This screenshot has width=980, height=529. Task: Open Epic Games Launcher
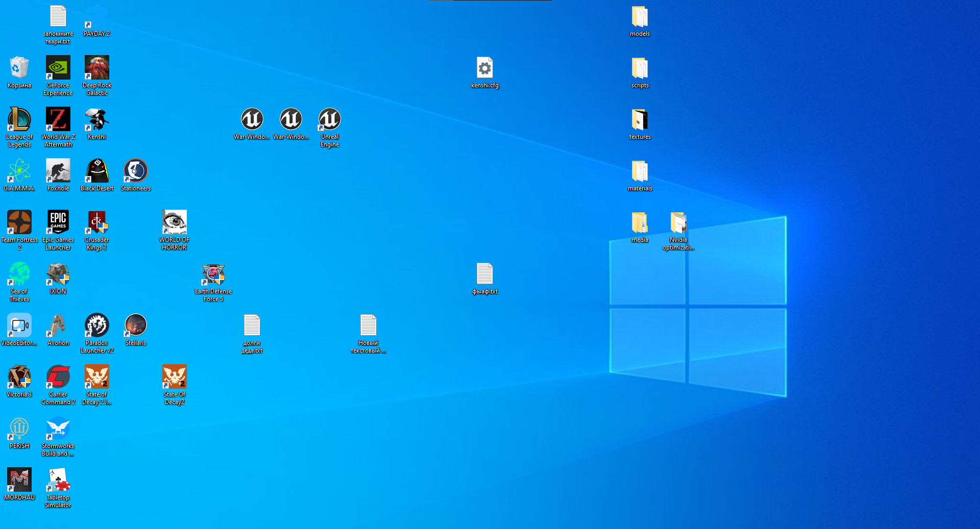[58, 230]
